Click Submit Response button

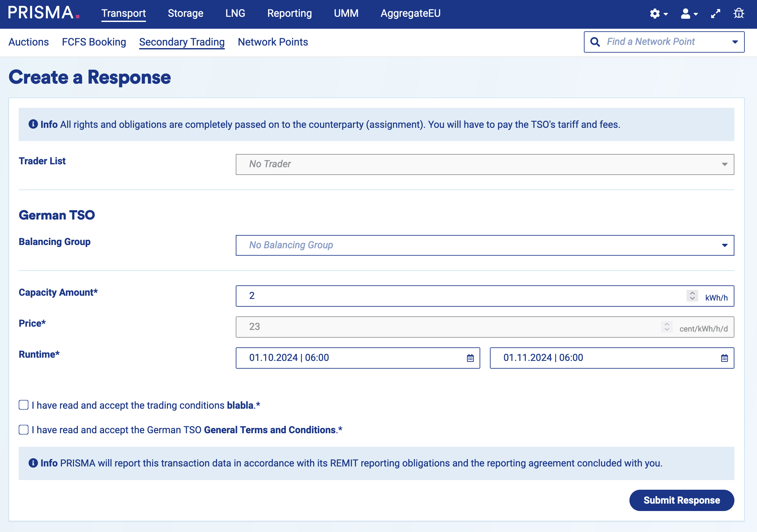[x=681, y=500]
